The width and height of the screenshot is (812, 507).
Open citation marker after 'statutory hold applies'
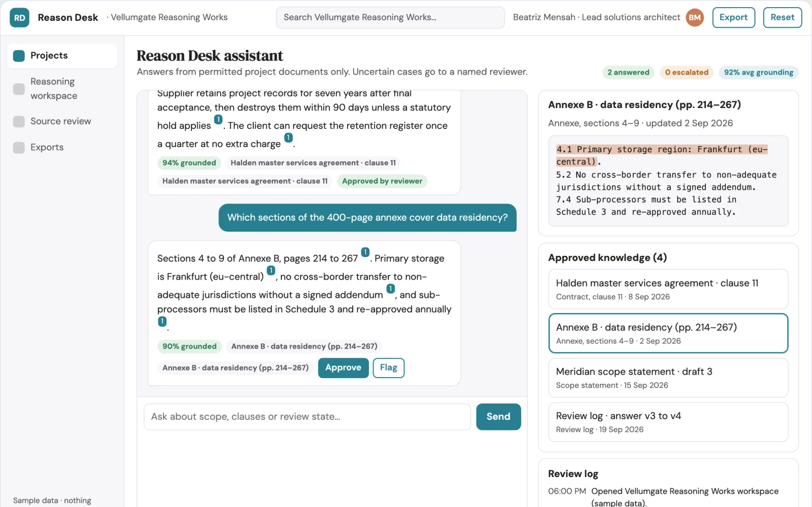coord(218,119)
